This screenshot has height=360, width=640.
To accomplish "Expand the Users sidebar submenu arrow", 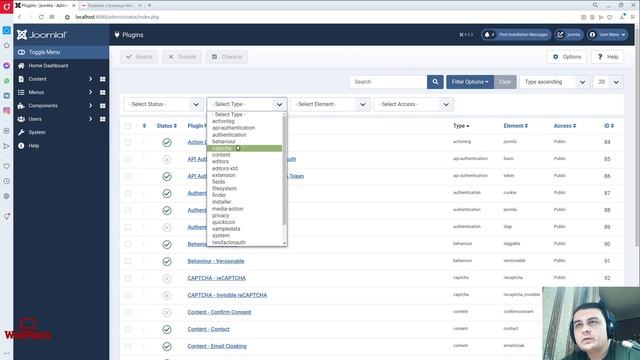I will pos(91,119).
